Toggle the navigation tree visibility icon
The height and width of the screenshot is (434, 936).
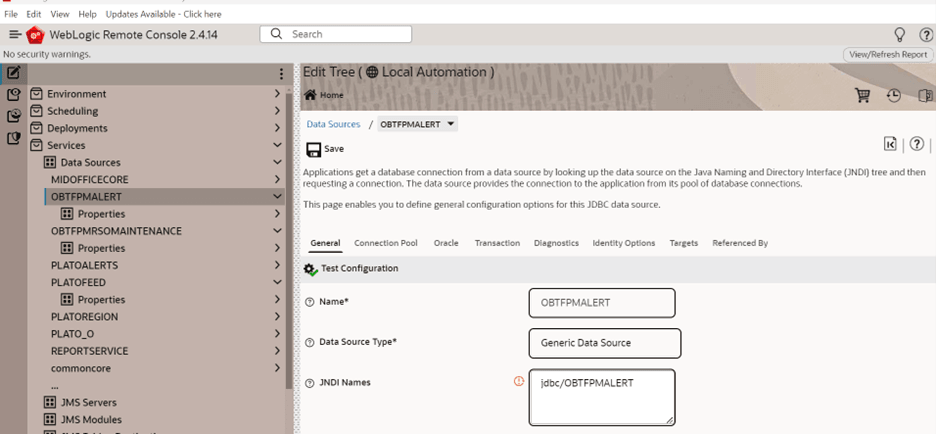click(925, 96)
